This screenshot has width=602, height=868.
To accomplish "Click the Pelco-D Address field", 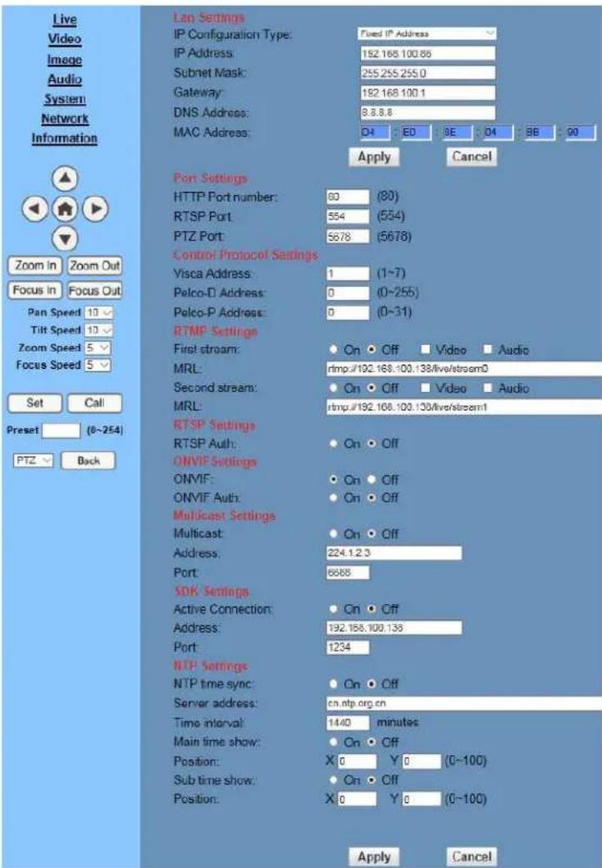I will pos(348,293).
